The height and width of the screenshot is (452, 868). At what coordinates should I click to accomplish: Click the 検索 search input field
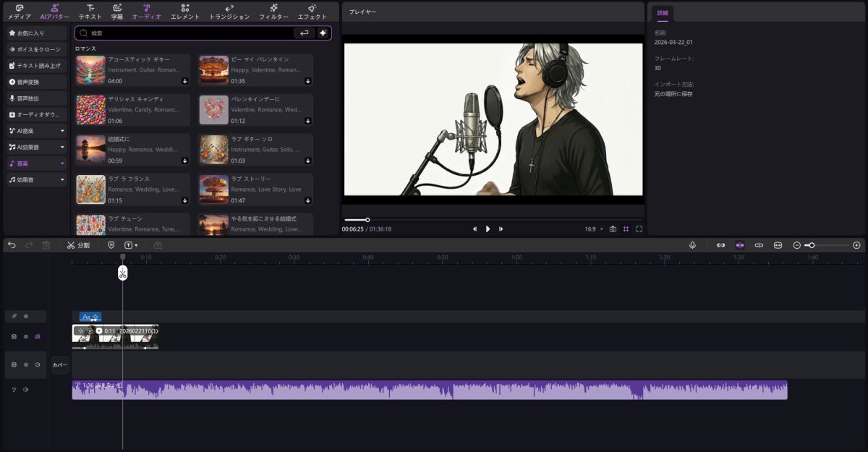(188, 33)
